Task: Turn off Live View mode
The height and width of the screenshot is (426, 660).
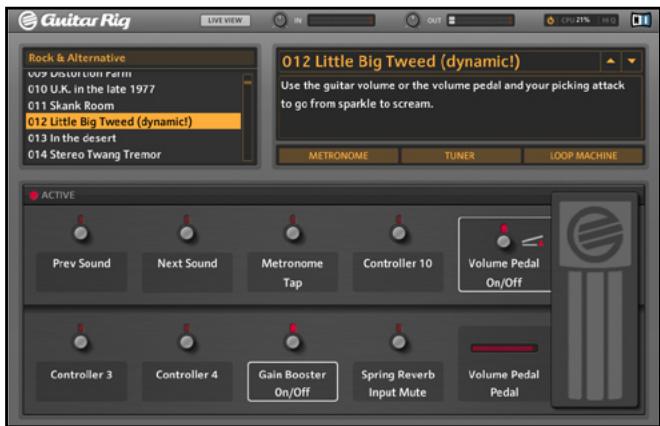Action: [225, 20]
